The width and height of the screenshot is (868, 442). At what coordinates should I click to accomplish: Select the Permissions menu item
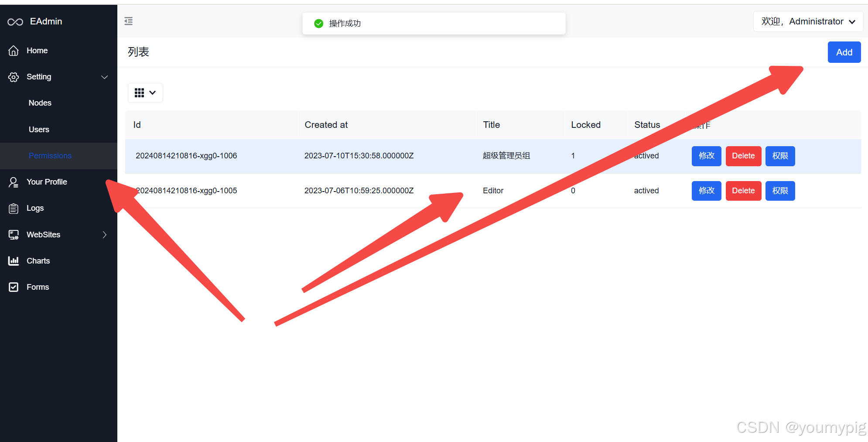[58, 156]
